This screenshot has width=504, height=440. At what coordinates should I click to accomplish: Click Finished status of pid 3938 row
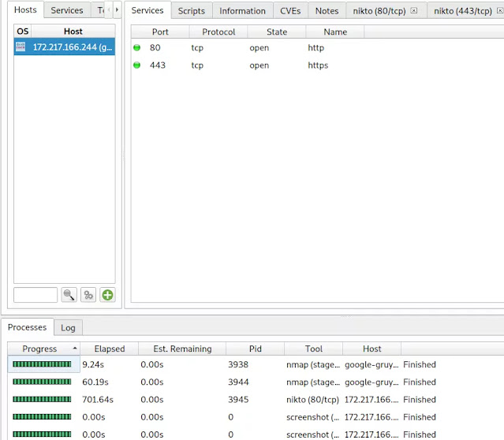pos(420,364)
